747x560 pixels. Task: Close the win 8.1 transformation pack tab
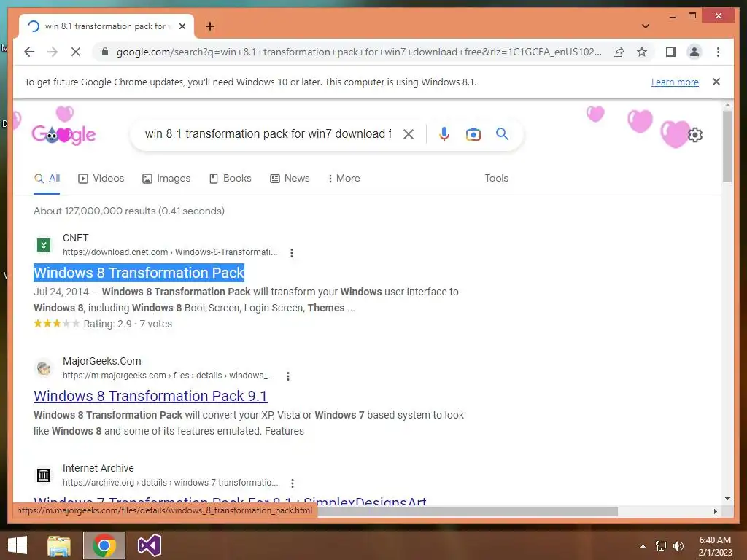coord(182,26)
